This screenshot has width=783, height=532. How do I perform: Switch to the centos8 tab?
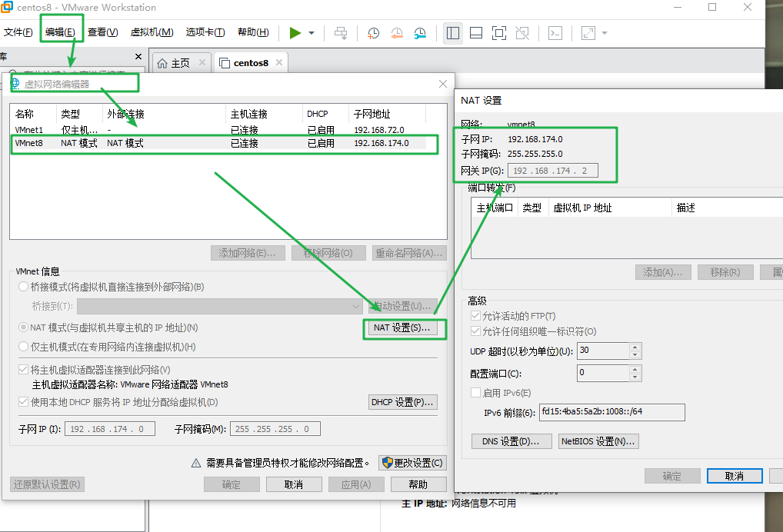tap(252, 63)
